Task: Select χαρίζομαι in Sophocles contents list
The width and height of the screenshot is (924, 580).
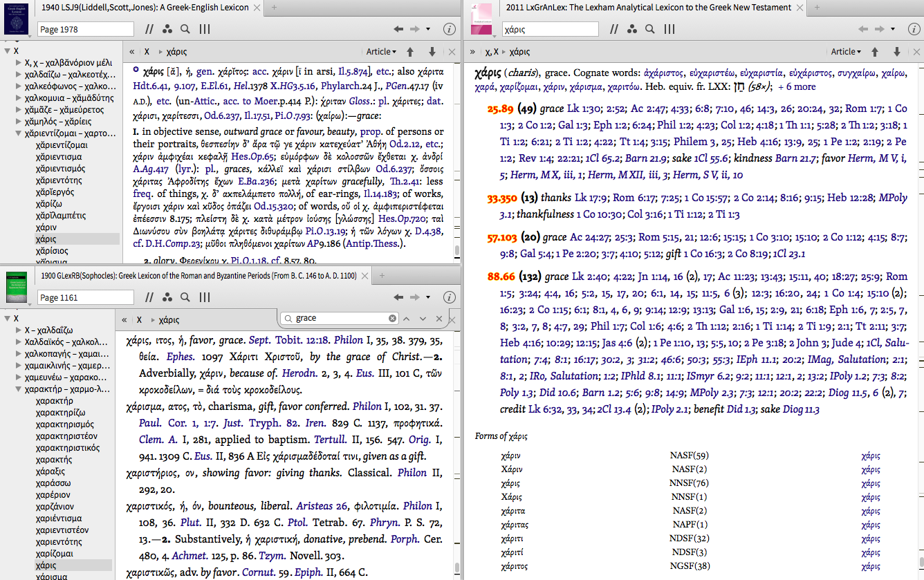Action: pos(55,554)
